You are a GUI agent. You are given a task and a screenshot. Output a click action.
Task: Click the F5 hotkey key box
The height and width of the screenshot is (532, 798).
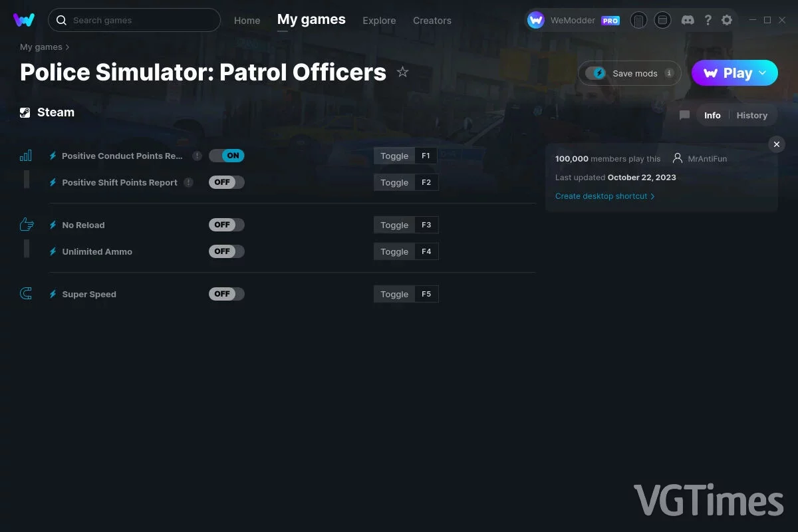coord(426,294)
